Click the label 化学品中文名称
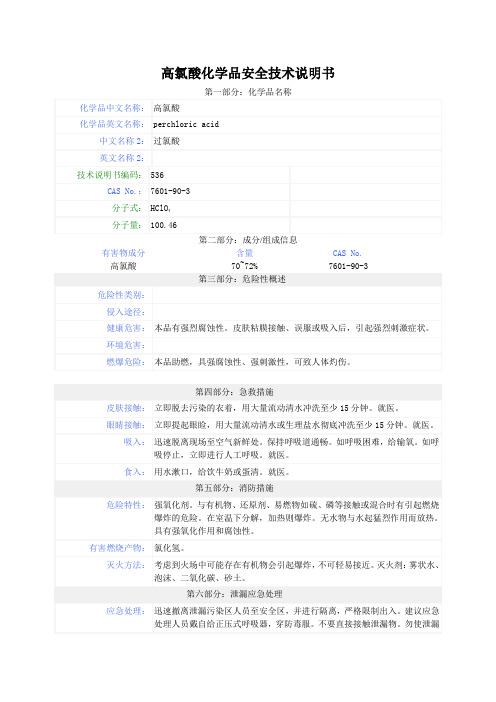This screenshot has width=496, height=702. [112, 108]
